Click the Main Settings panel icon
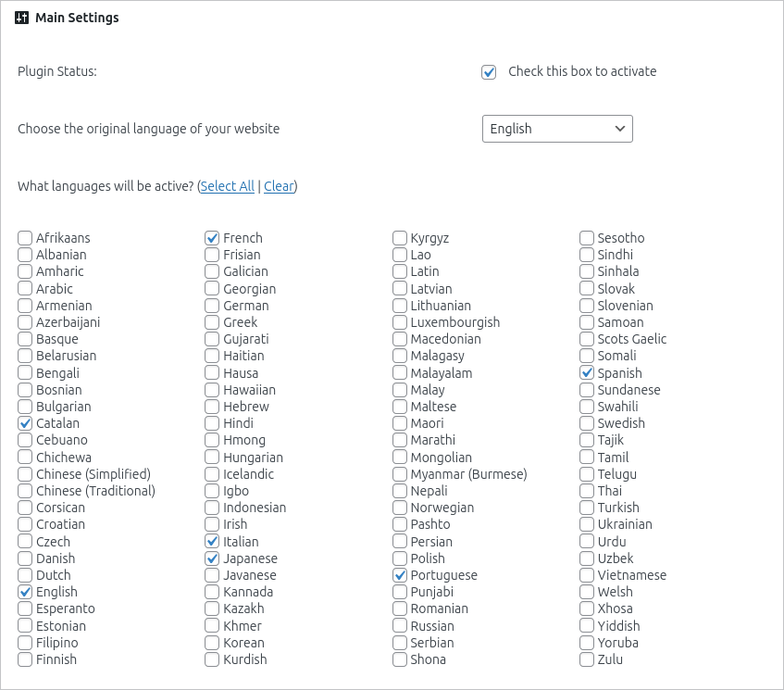This screenshot has width=784, height=690. click(x=20, y=17)
